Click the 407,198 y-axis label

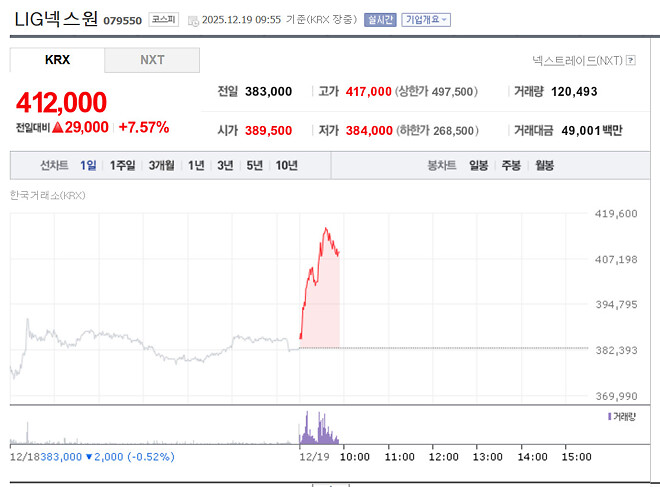[616, 260]
